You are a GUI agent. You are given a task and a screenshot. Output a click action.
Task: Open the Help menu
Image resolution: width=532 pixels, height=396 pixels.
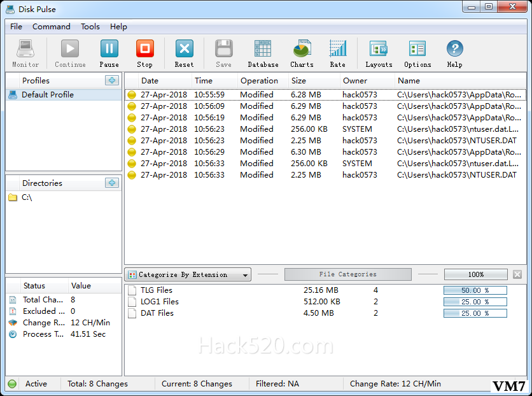pos(118,27)
